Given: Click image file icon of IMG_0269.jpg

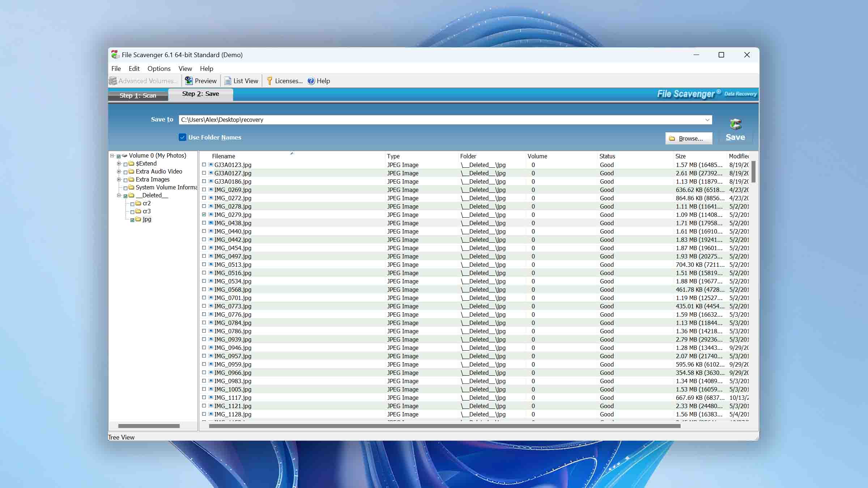Looking at the screenshot, I should [x=211, y=189].
